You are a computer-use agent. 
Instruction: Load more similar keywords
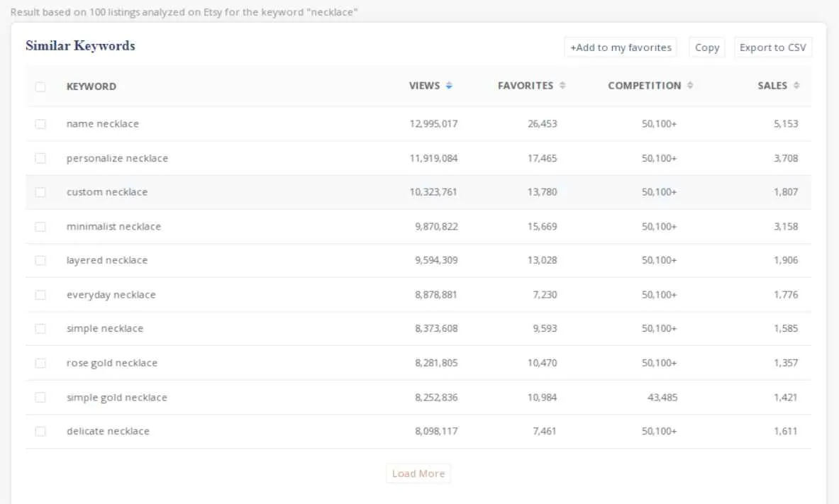pos(418,474)
